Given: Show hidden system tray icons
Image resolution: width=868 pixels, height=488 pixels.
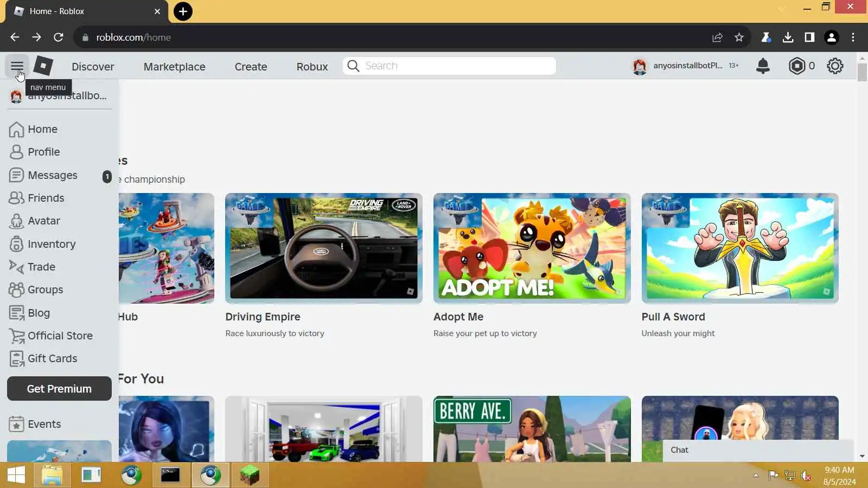Looking at the screenshot, I should [756, 476].
